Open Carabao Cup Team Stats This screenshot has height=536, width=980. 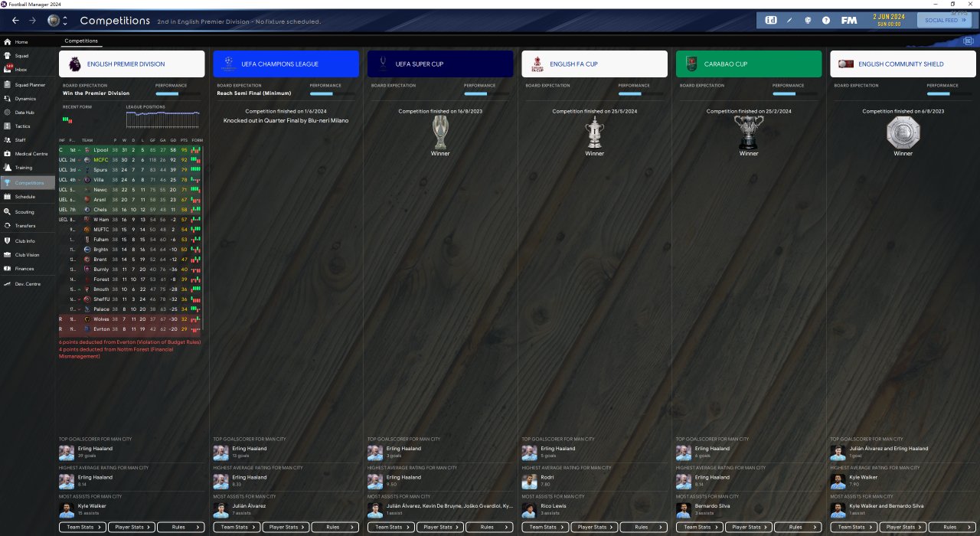click(700, 527)
